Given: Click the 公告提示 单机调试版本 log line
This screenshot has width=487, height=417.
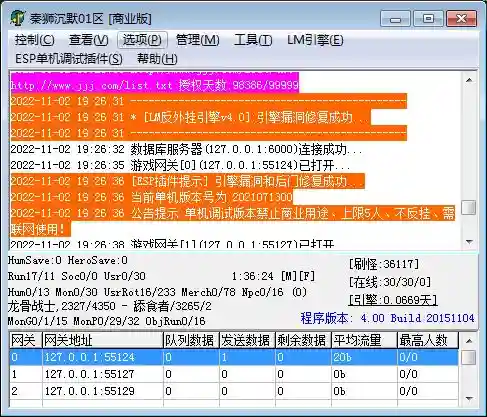Looking at the screenshot, I should pos(233,221).
